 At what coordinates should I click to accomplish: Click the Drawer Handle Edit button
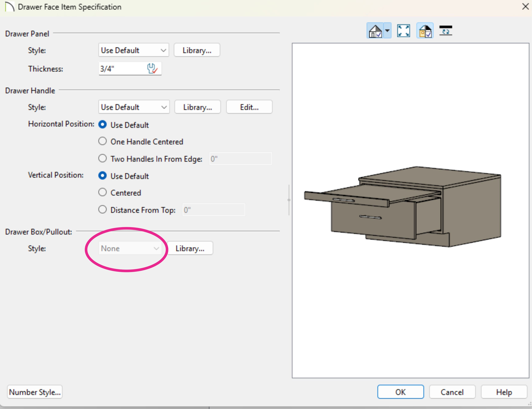pyautogui.click(x=249, y=107)
